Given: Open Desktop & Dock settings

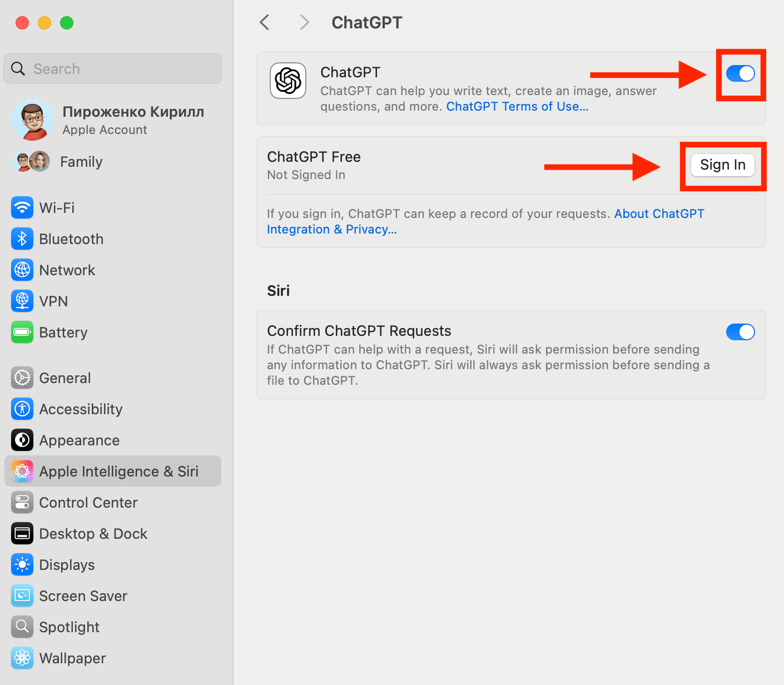Looking at the screenshot, I should [93, 534].
